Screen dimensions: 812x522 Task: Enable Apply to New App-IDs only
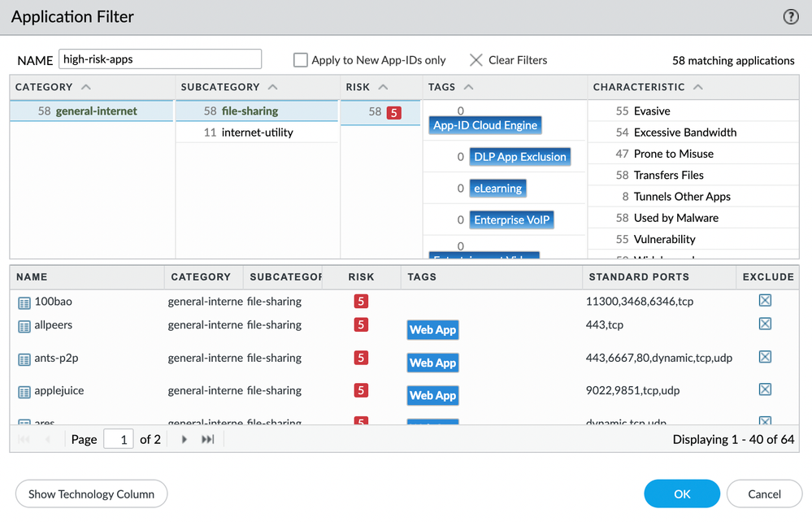(301, 60)
